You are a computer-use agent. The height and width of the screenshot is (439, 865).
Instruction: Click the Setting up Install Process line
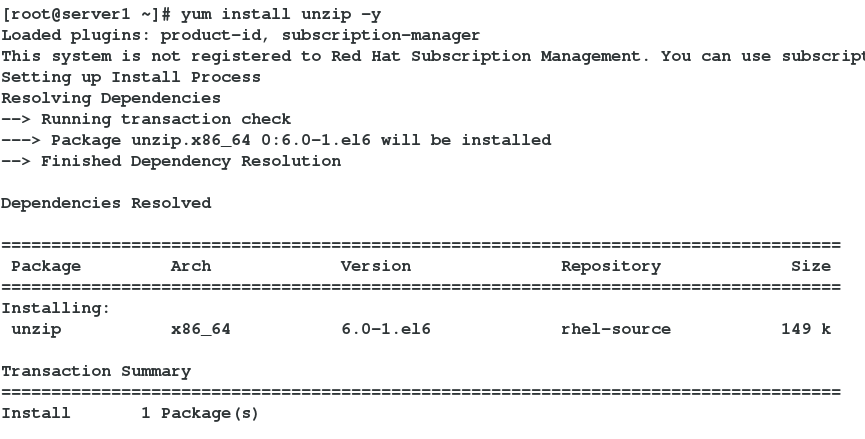(x=131, y=77)
